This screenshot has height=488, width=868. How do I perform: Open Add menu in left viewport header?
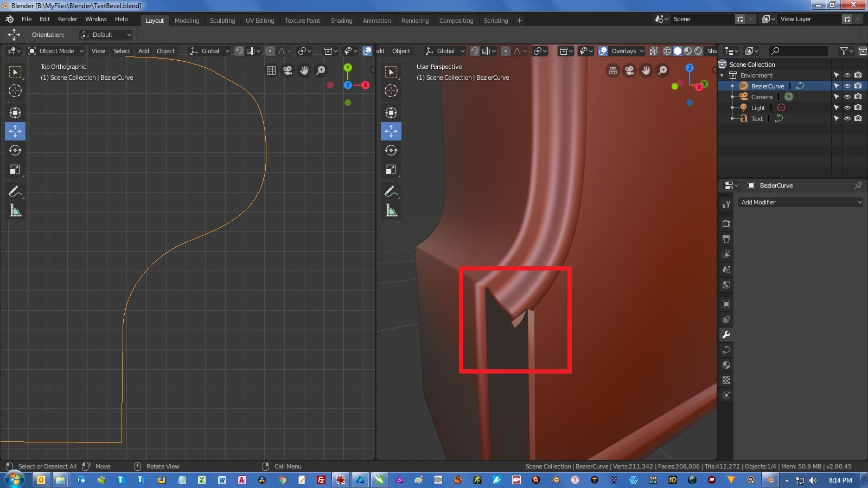click(x=144, y=51)
